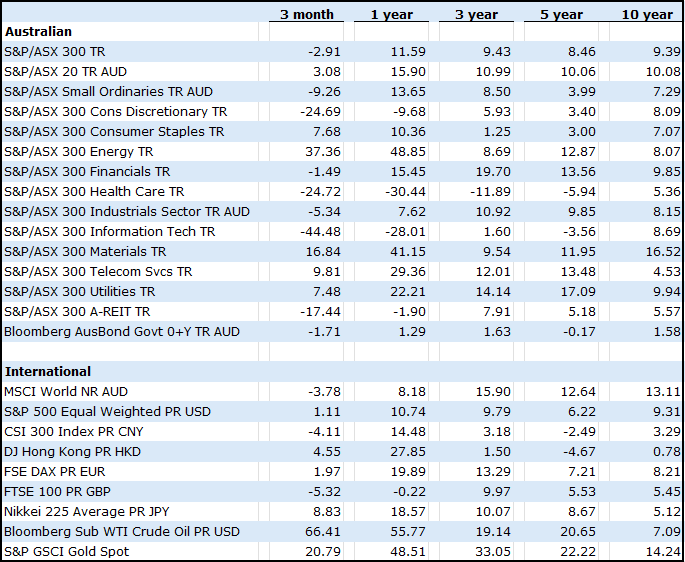Click the Energy 3 month value 37.36

tap(323, 152)
